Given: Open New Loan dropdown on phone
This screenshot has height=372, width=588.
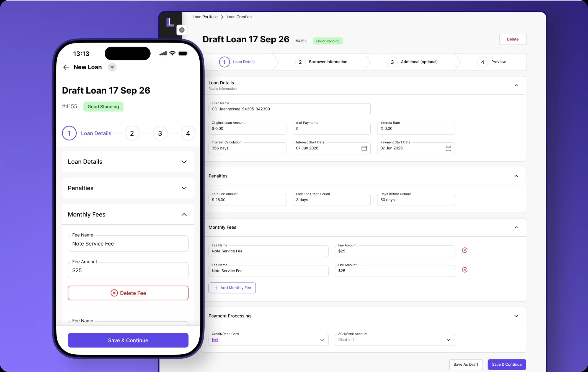Looking at the screenshot, I should [112, 67].
